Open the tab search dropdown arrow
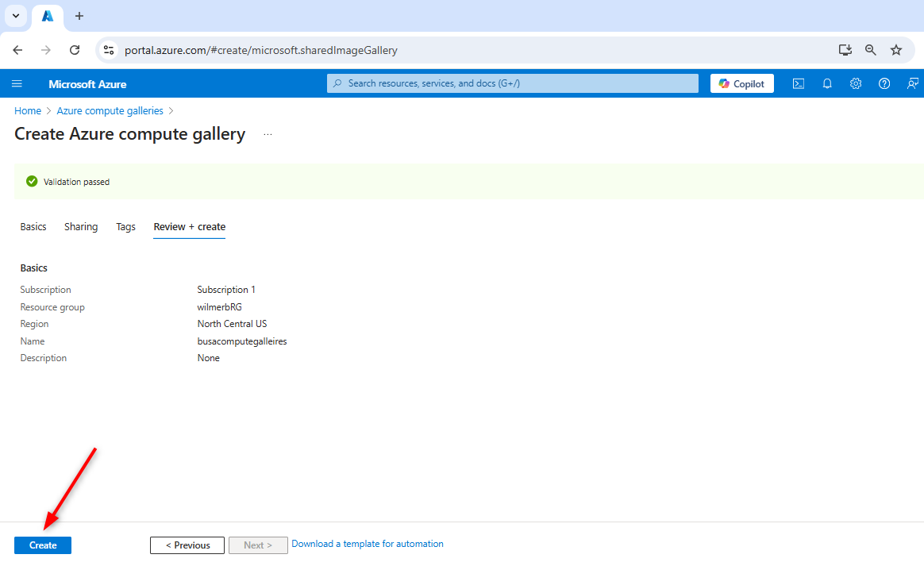Image resolution: width=924 pixels, height=566 pixels. pyautogui.click(x=16, y=16)
